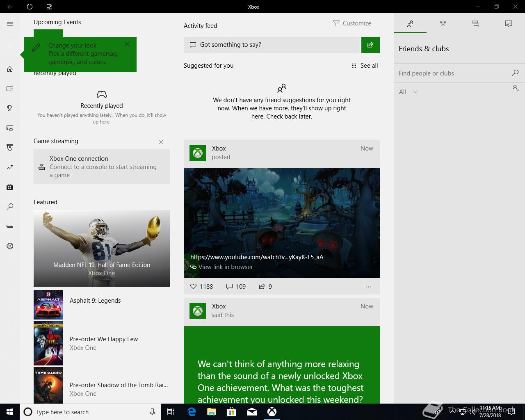Screen dimensions: 525x420
Task: Open Settings gear in sidebar
Action: 10,246
